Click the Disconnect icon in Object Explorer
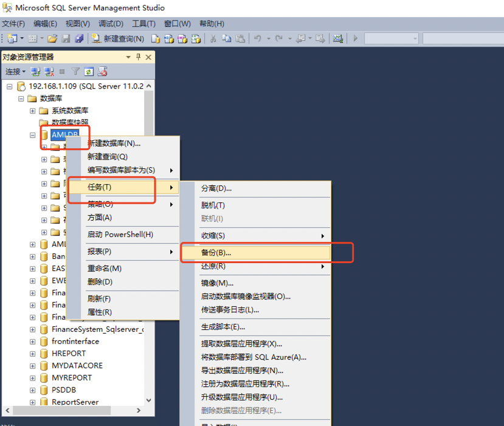The width and height of the screenshot is (504, 426). point(48,72)
